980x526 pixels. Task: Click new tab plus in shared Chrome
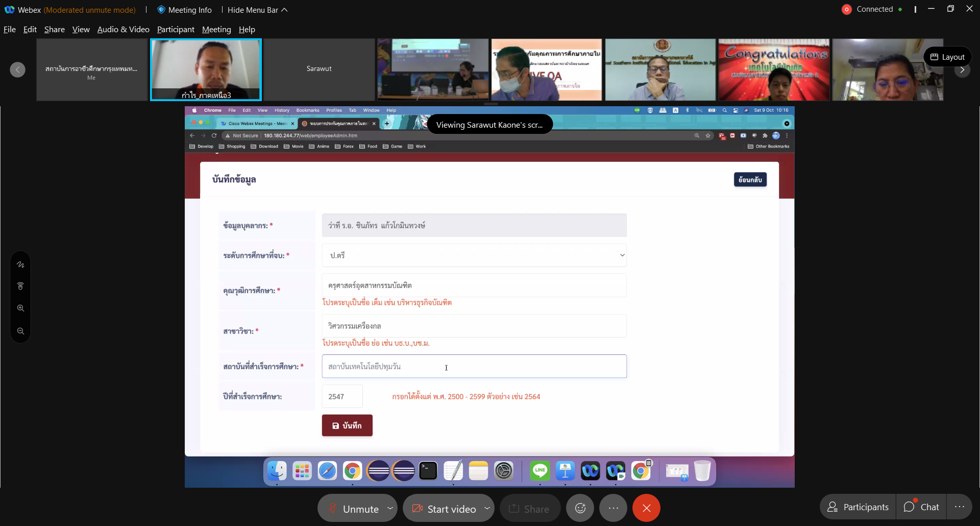click(387, 124)
